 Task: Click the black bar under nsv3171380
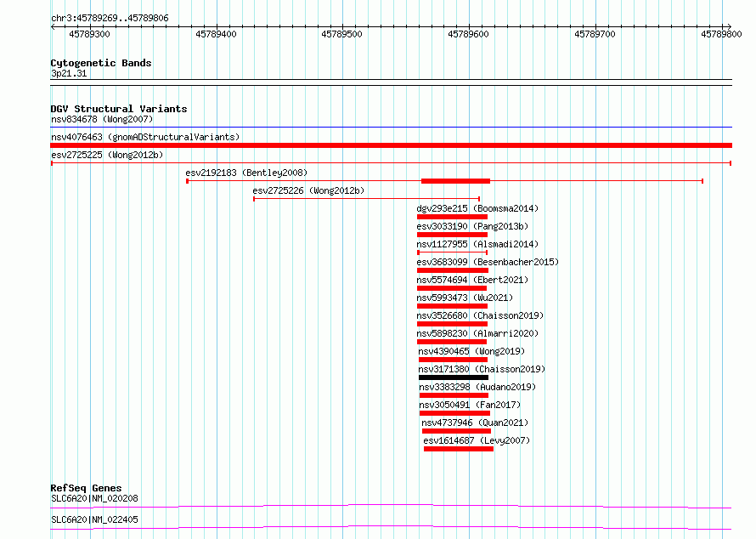tap(454, 377)
